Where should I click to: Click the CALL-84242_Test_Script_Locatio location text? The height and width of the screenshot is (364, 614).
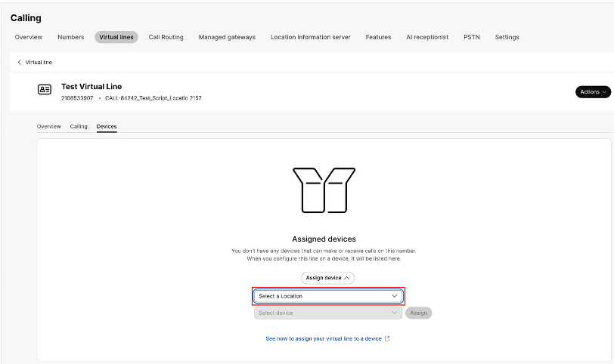tap(153, 98)
